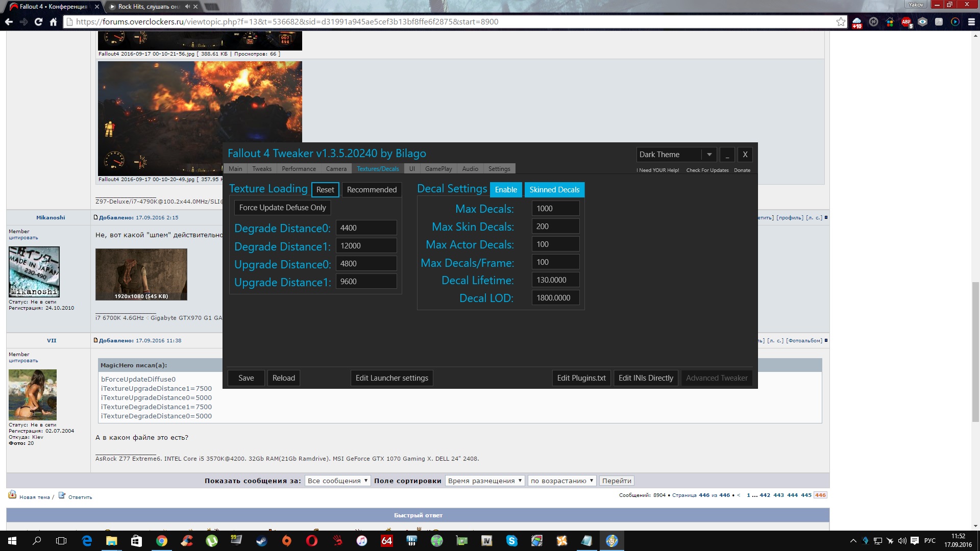Click the Save button in Tweaker
This screenshot has height=551, width=980.
pyautogui.click(x=246, y=378)
